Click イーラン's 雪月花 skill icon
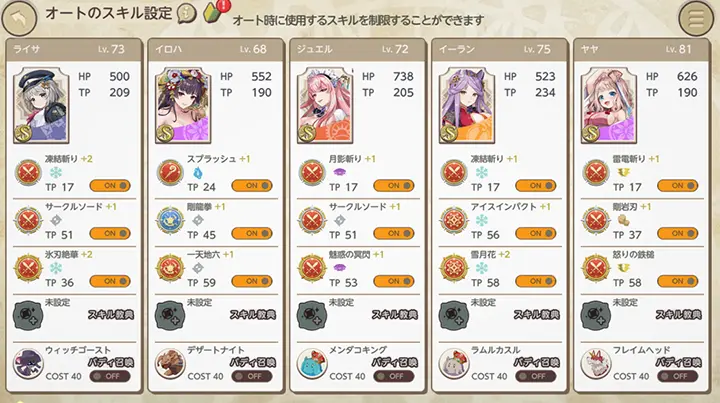This screenshot has height=403, width=720. coord(454,268)
